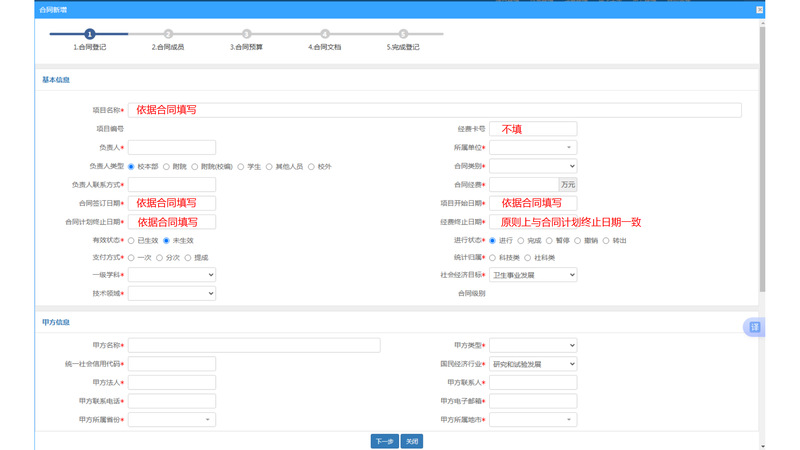Select 学生 as 负责人类型
This screenshot has height=450, width=800.
pyautogui.click(x=242, y=166)
